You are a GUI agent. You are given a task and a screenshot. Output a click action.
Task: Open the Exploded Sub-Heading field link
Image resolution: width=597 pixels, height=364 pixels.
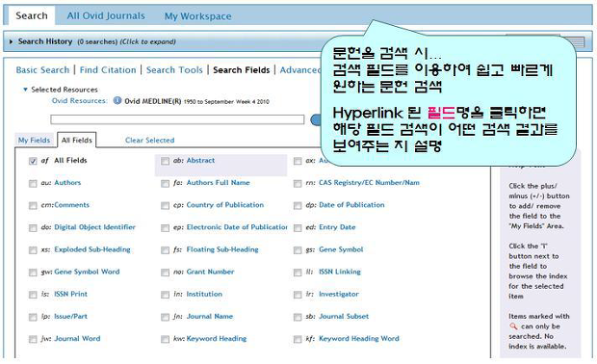92,249
